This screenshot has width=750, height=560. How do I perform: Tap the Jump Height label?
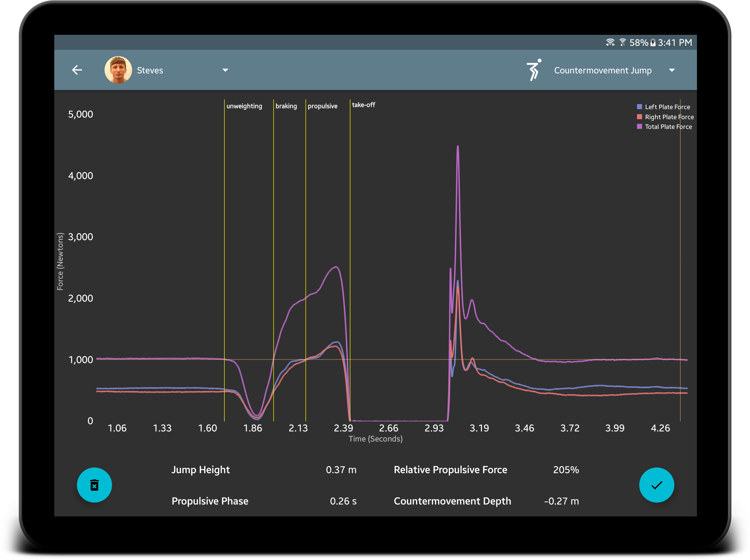[x=201, y=470]
